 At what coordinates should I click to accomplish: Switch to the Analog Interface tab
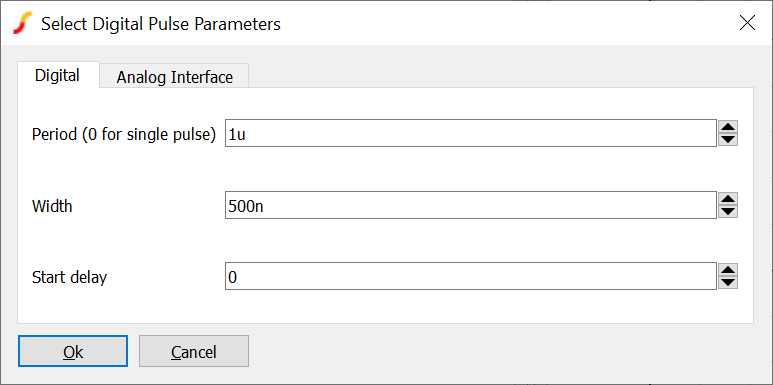(175, 77)
